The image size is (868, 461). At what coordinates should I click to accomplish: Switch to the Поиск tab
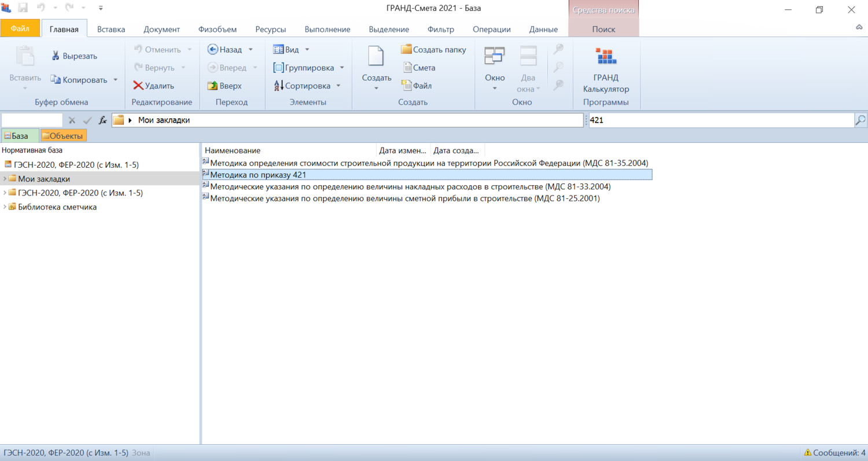click(604, 29)
